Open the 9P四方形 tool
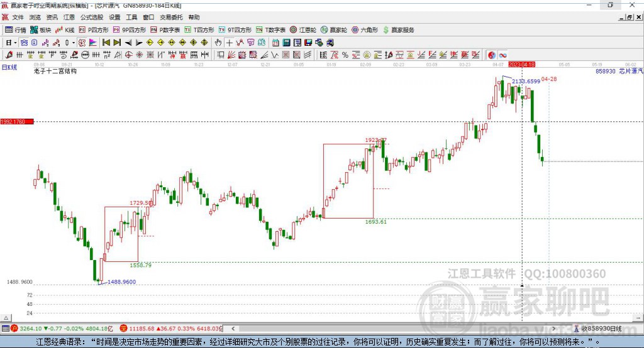 (x=130, y=30)
